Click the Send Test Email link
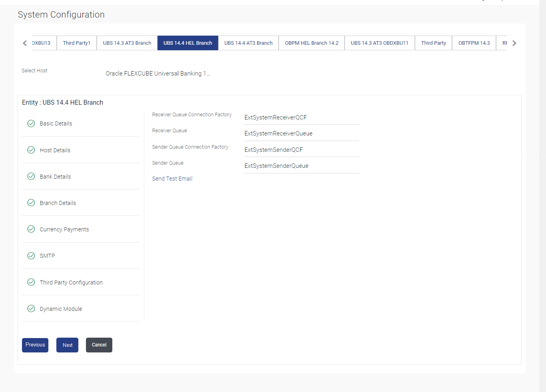Screen dimensions: 546x392 pos(172,179)
